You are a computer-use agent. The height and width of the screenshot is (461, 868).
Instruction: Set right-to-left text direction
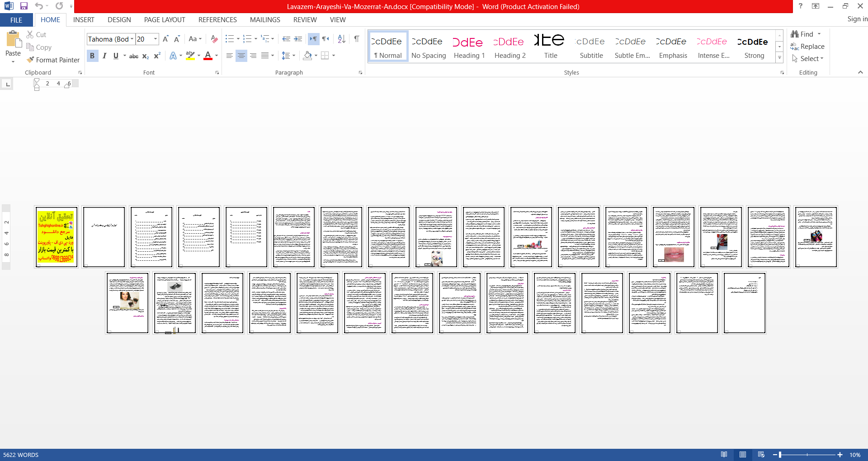coord(325,39)
